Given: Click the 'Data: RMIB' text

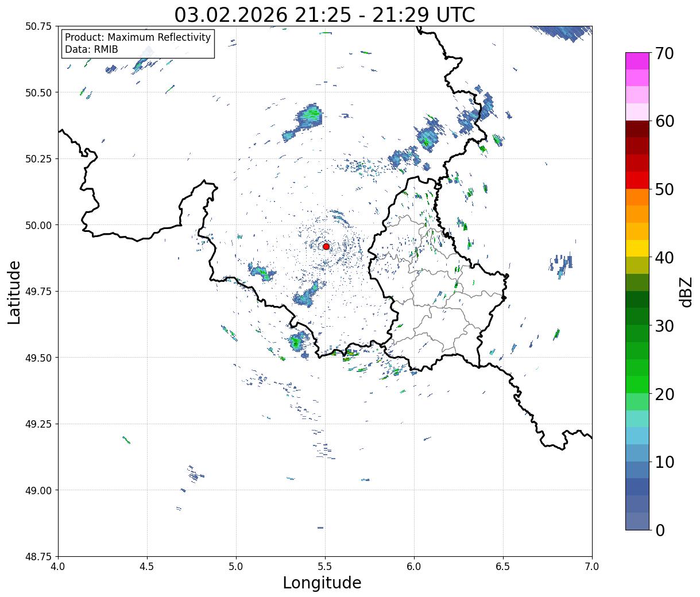Looking at the screenshot, I should click(91, 50).
